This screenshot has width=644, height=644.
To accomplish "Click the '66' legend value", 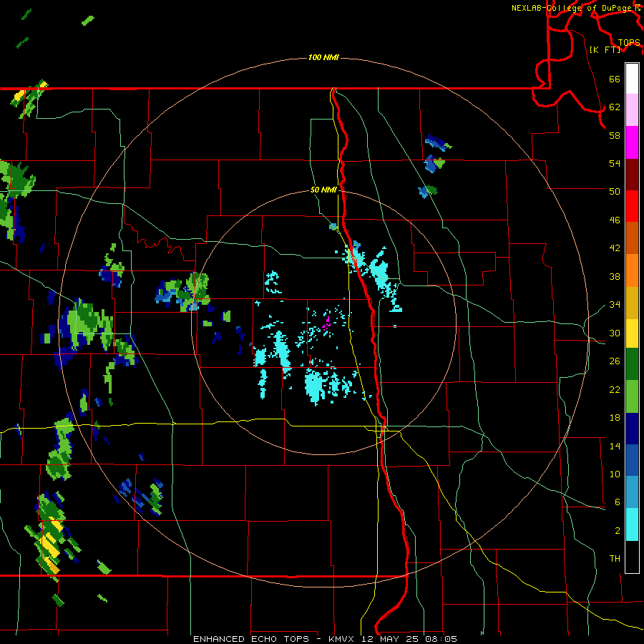I will 615,79.
